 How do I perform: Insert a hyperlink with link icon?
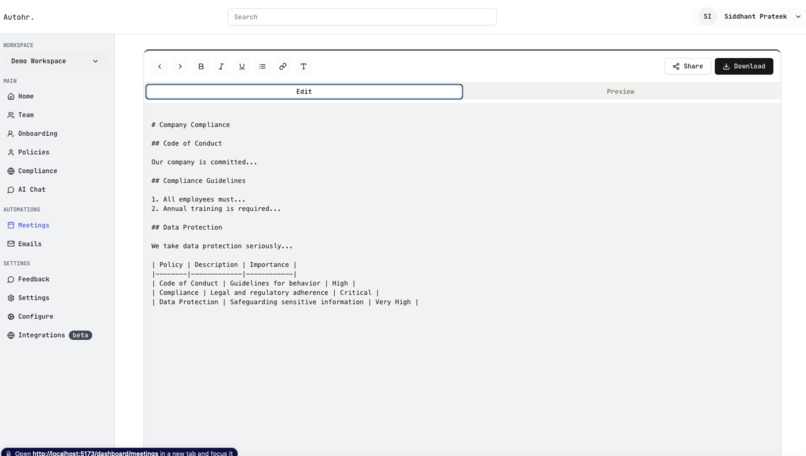(283, 66)
